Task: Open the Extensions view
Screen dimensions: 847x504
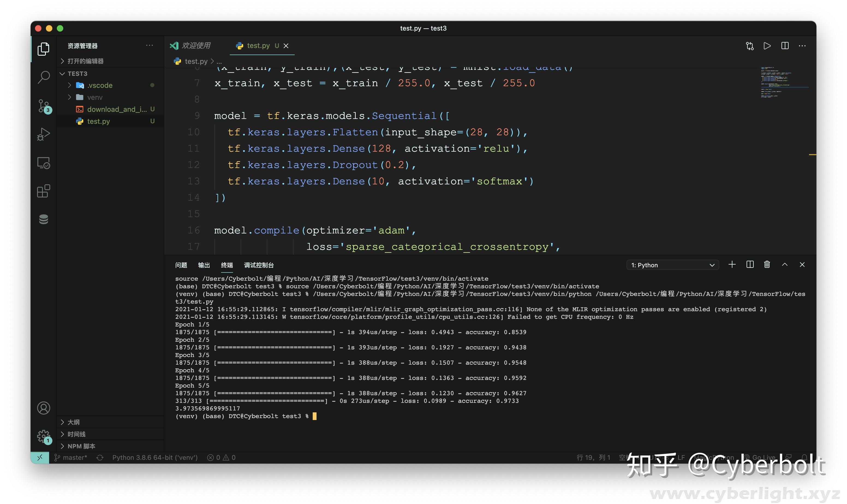Action: (43, 191)
